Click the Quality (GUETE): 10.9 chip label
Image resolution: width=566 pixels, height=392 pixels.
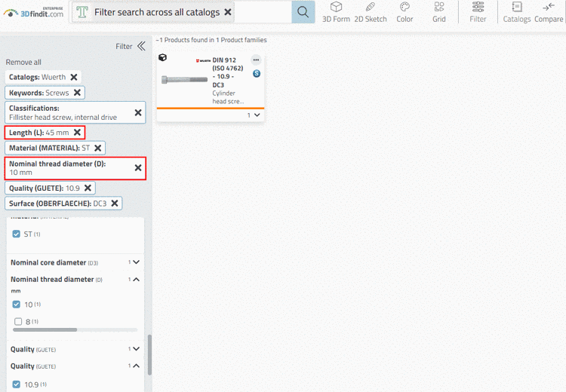click(45, 188)
